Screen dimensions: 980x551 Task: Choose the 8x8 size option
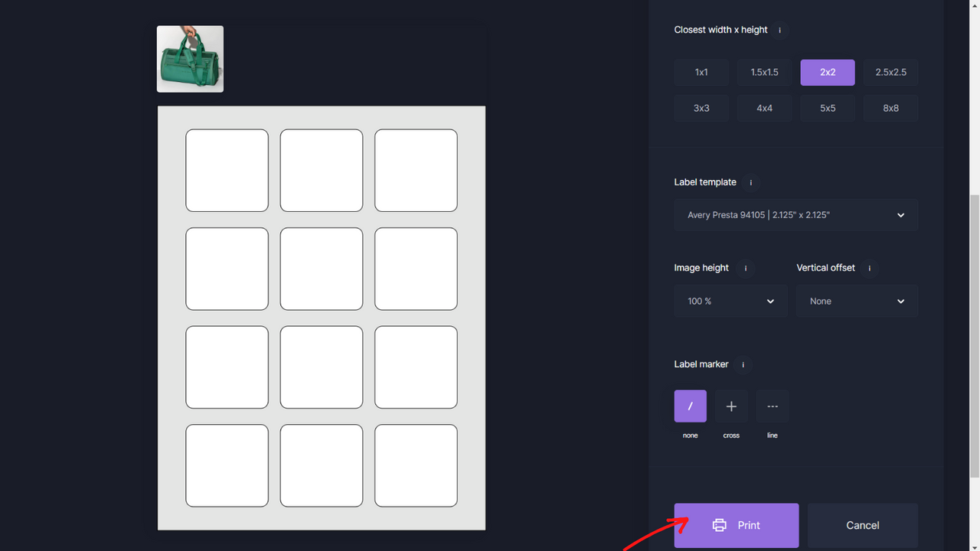(x=890, y=108)
